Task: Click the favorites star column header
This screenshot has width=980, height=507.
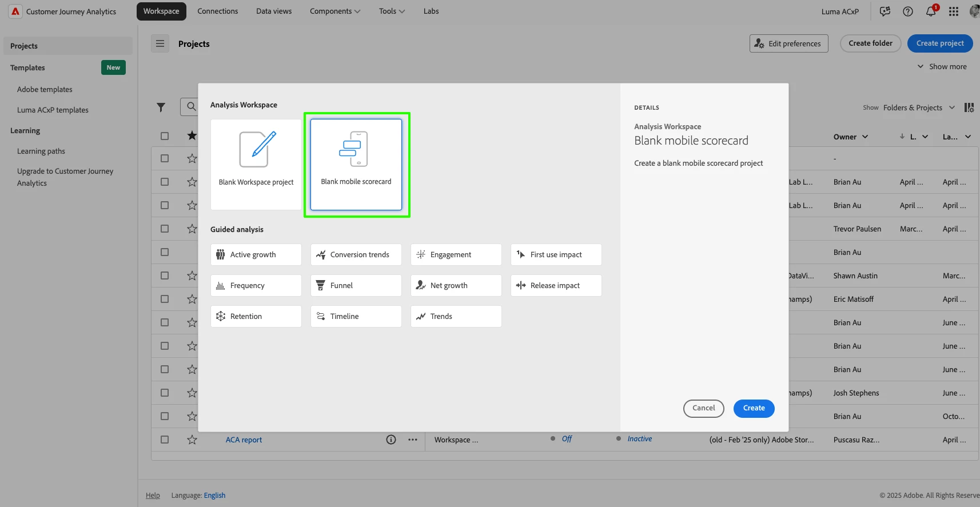Action: [192, 135]
